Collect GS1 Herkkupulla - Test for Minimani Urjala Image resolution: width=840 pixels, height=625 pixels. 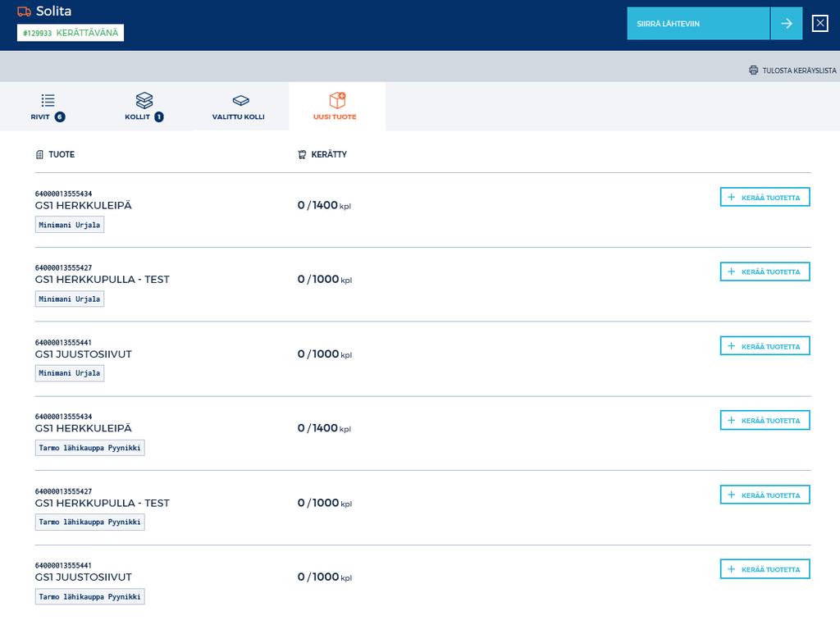tap(765, 271)
